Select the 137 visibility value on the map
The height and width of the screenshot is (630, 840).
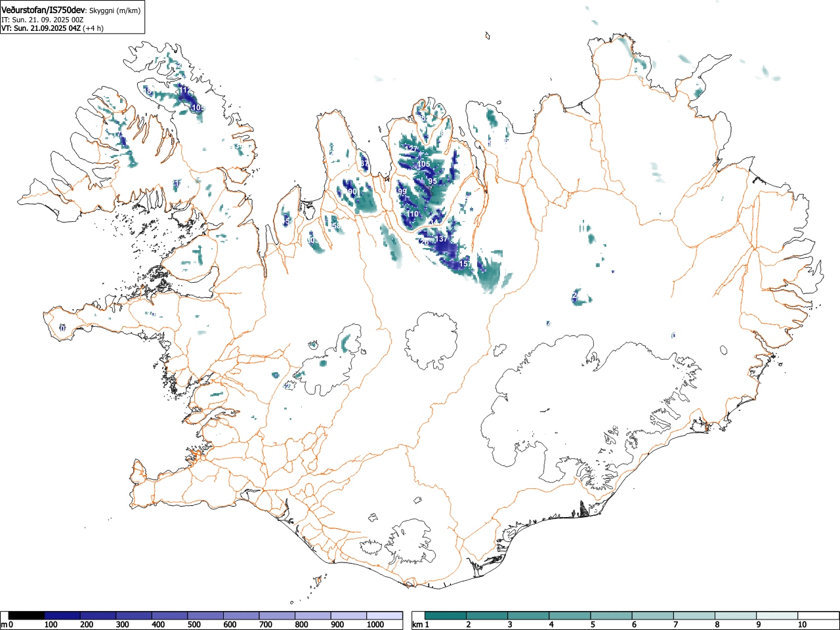[442, 239]
